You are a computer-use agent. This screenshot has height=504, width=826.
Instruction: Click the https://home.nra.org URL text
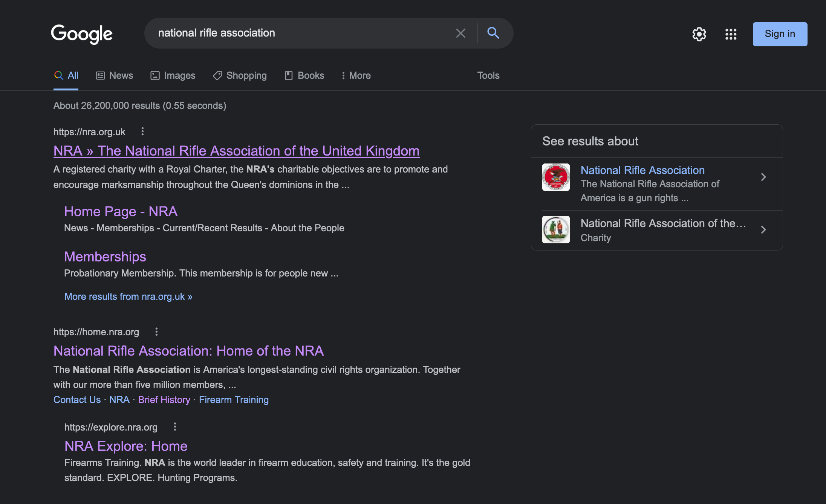(96, 332)
